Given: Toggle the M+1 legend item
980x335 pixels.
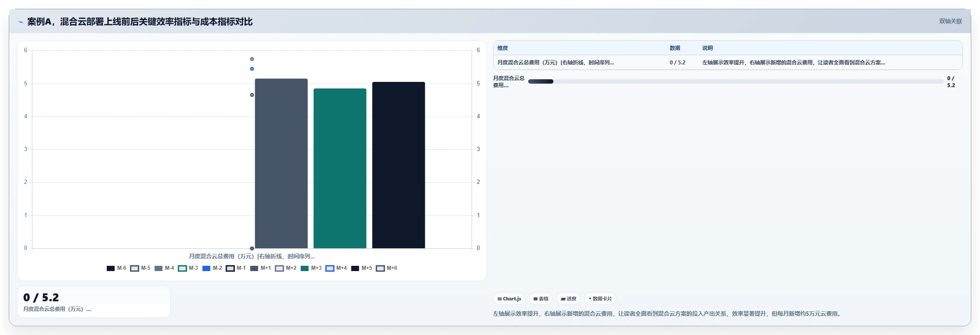Looking at the screenshot, I should 260,268.
